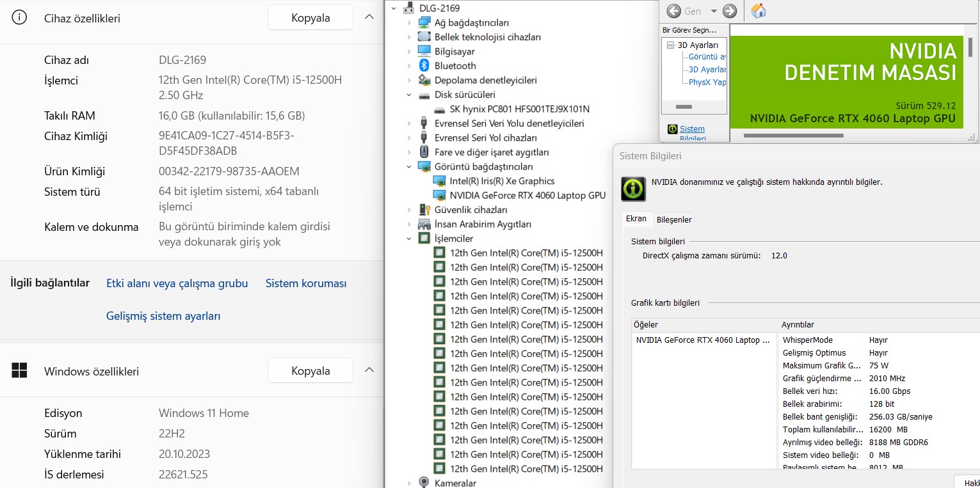Click the Evrensel Seri Veri Yolu denetleyicileri icon
980x488 pixels.
[424, 123]
